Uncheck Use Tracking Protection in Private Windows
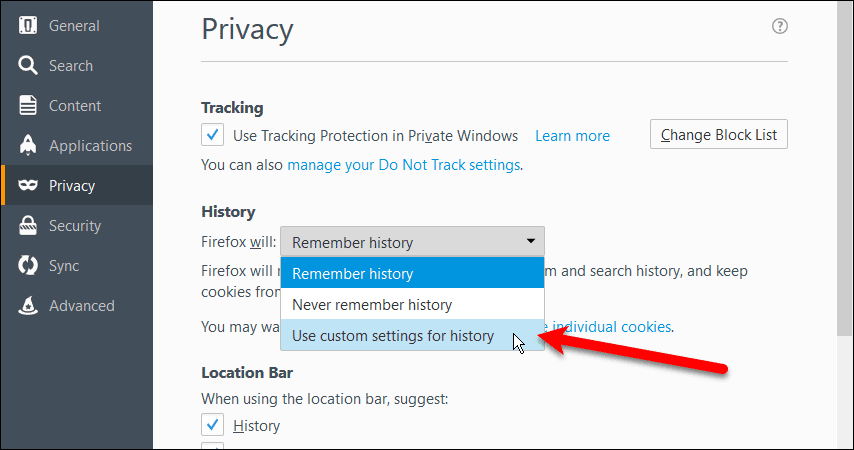The height and width of the screenshot is (450, 854). coord(212,135)
